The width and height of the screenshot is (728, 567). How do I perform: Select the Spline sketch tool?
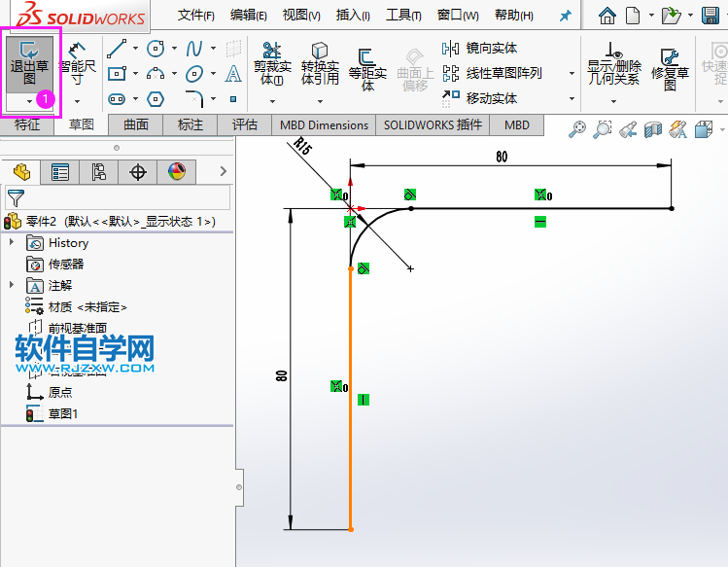click(194, 49)
